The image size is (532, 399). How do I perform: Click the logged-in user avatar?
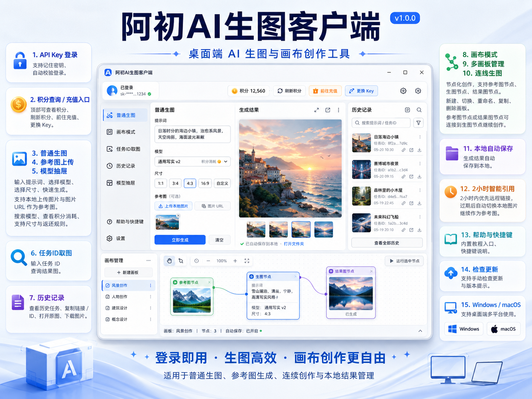112,90
